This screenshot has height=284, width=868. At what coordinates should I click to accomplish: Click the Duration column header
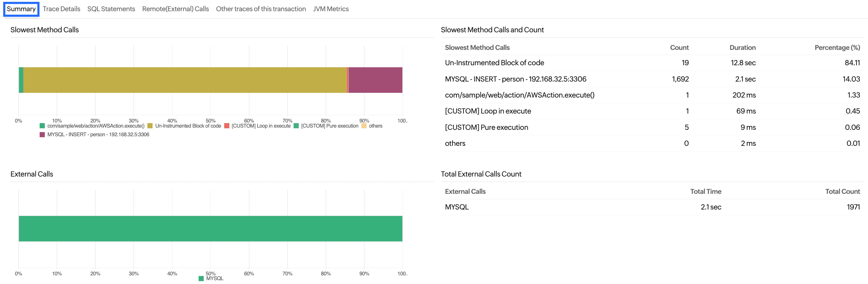point(742,48)
